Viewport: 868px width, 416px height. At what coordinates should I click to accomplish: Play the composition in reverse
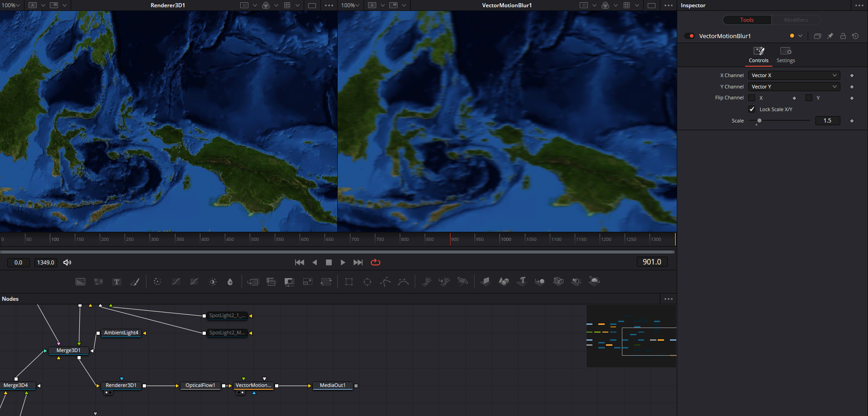point(315,262)
